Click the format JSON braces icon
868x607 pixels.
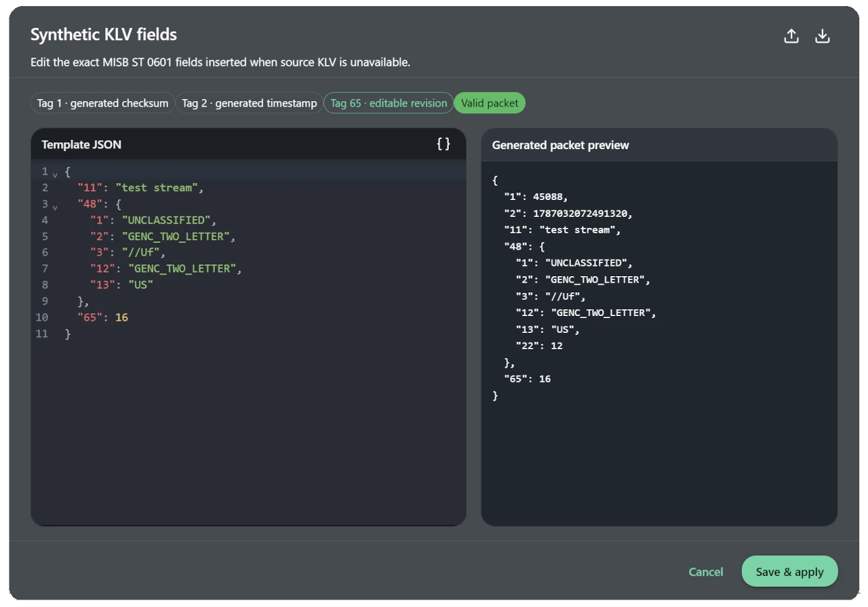coord(443,144)
